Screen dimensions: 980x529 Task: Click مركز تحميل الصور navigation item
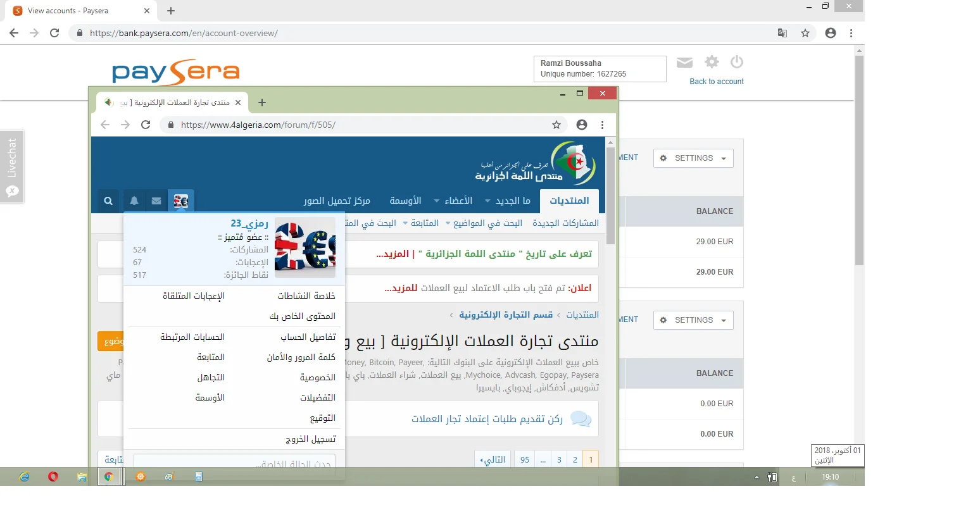(337, 201)
